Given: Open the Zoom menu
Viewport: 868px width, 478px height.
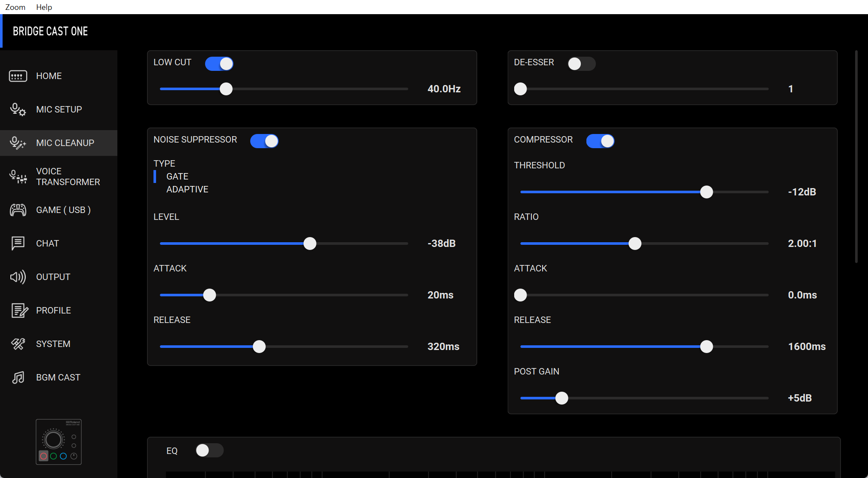Looking at the screenshot, I should 15,7.
